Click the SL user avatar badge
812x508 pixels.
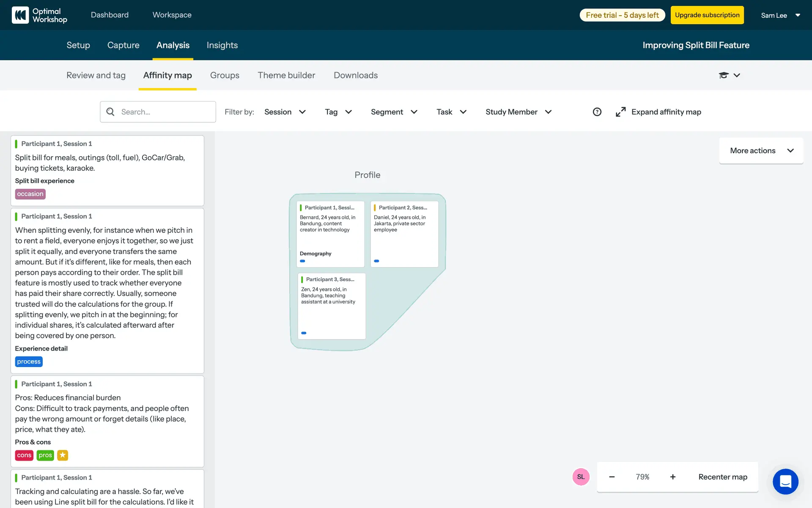581,477
